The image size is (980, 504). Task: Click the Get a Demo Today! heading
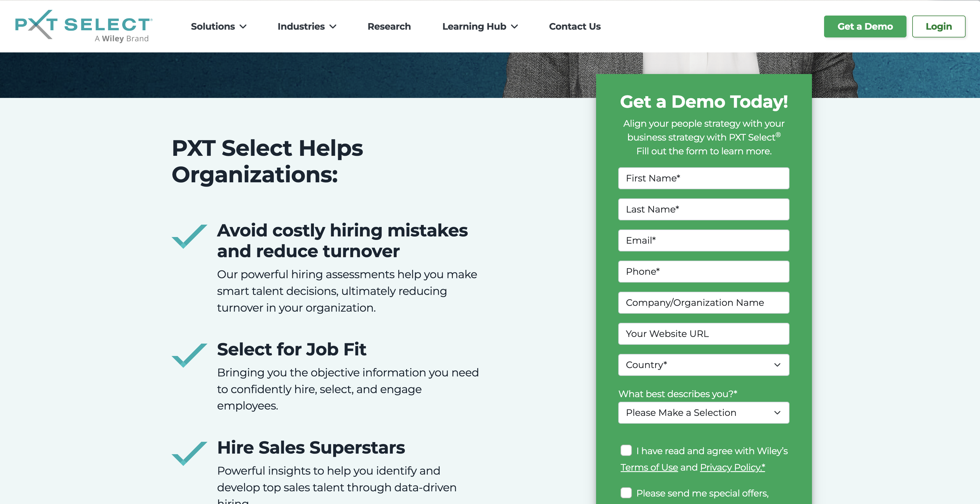click(703, 102)
